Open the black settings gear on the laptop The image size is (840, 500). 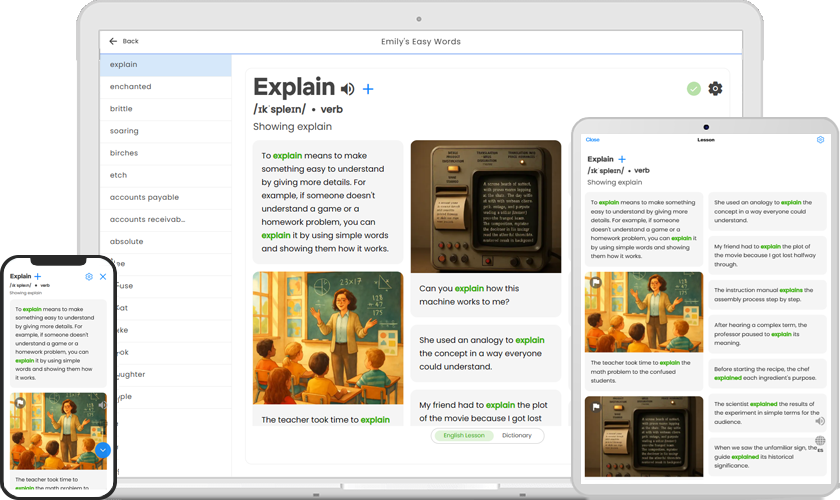tap(715, 88)
